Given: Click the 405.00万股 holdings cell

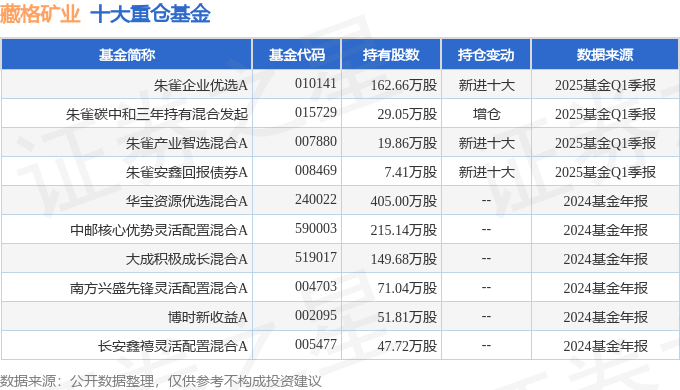Looking at the screenshot, I should (403, 201).
